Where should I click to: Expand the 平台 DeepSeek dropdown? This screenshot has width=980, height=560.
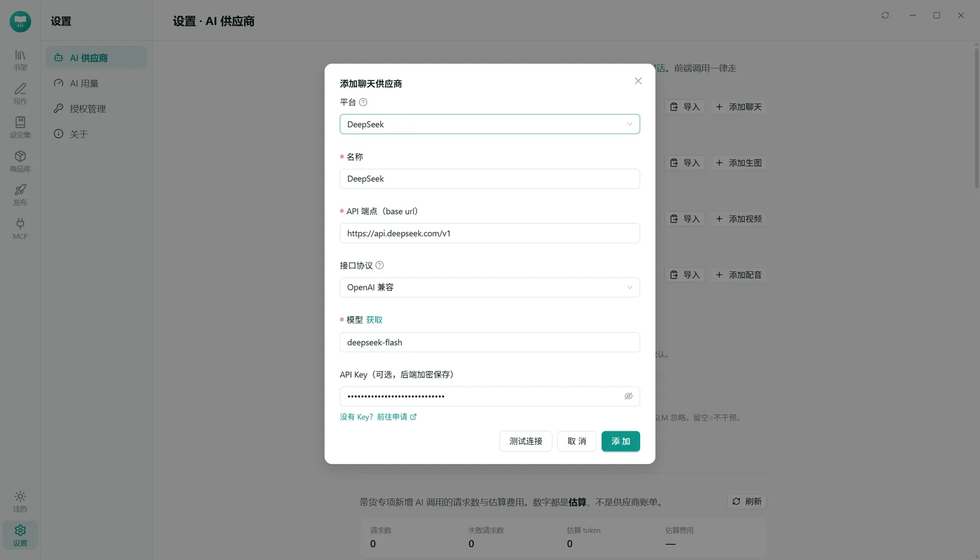pos(490,124)
